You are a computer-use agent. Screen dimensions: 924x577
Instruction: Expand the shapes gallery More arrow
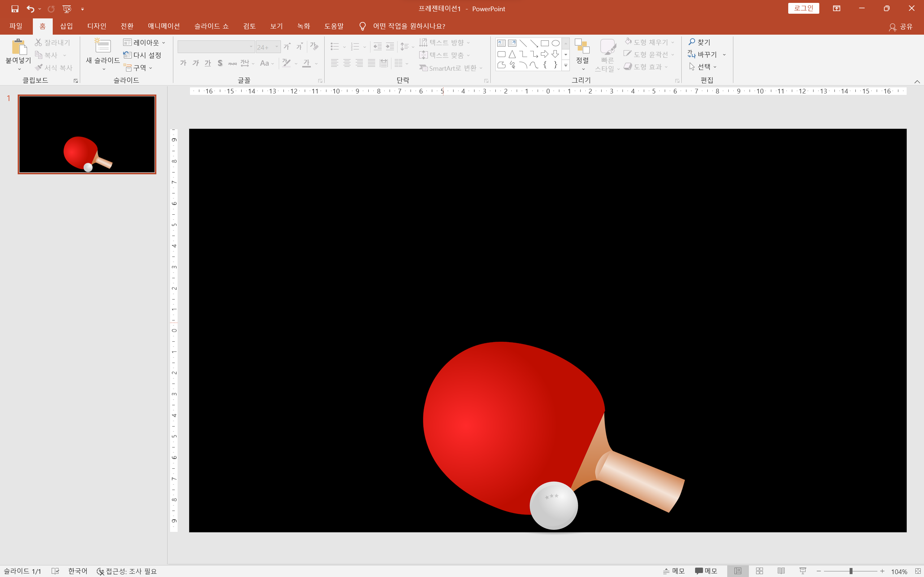click(566, 66)
